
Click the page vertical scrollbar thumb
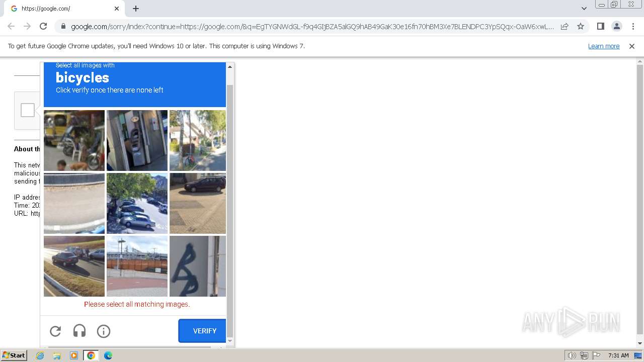(x=640, y=200)
